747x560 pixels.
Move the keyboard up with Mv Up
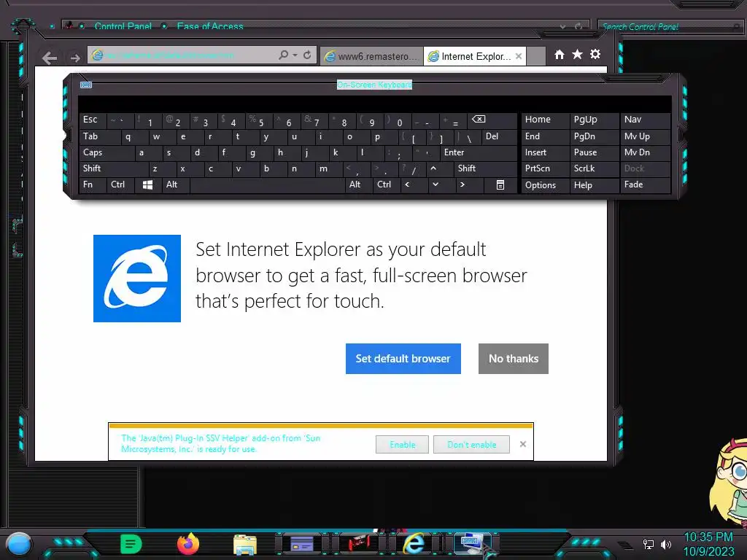(x=645, y=136)
